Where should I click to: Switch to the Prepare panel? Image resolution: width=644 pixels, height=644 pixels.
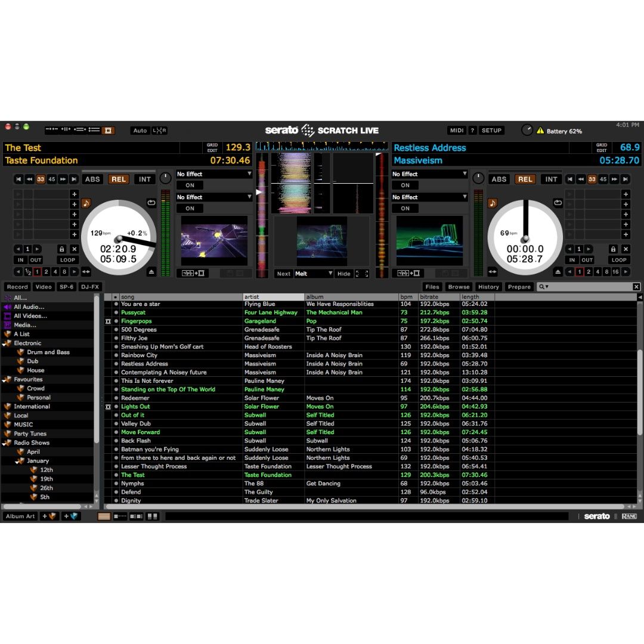pyautogui.click(x=519, y=287)
